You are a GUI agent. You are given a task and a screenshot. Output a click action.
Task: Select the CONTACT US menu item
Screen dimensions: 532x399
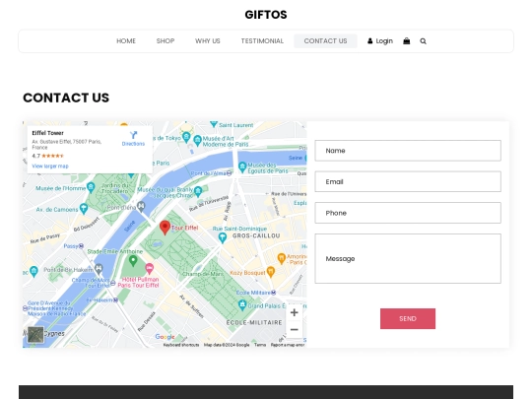(325, 41)
